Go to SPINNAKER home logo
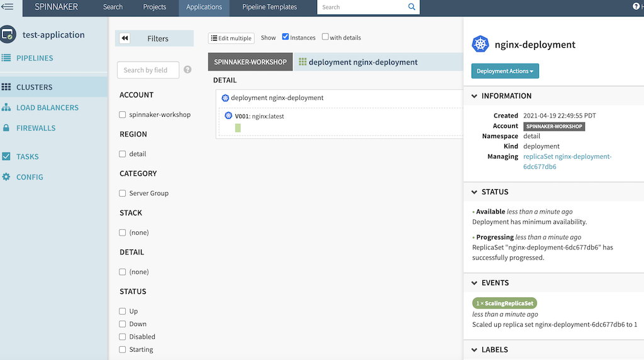Screen dimensions: 644x360 (x=56, y=7)
